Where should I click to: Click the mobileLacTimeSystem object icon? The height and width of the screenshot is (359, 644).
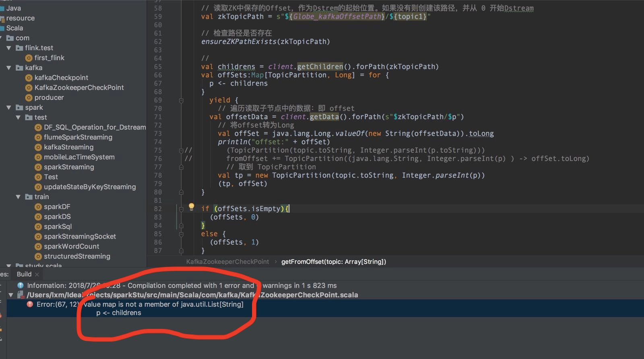(38, 157)
